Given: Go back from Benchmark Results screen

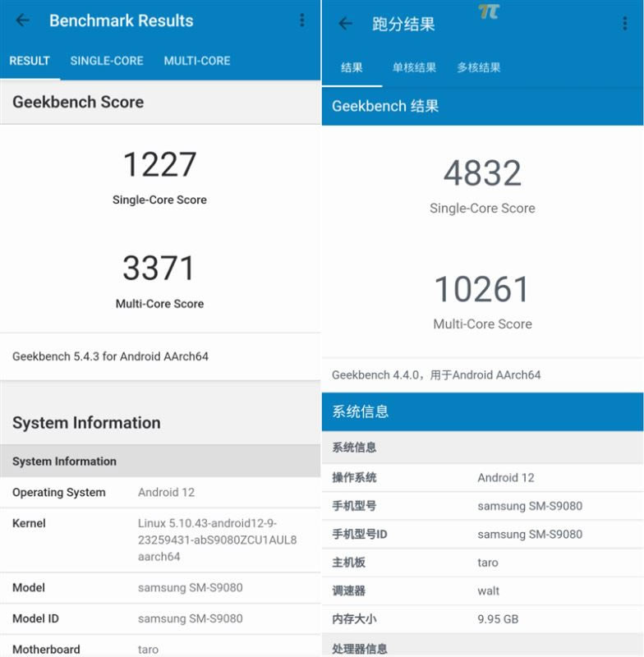Looking at the screenshot, I should coord(22,20).
